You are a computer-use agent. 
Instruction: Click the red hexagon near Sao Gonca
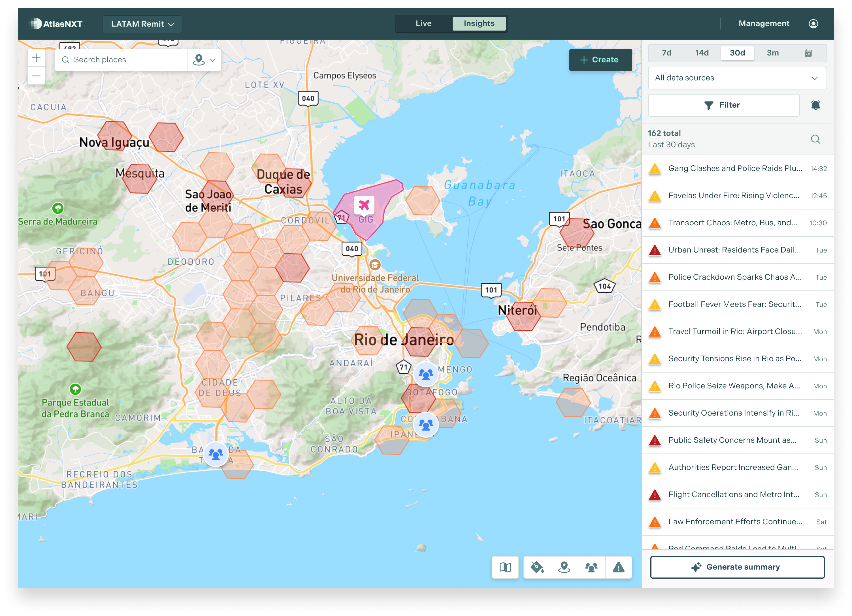[x=576, y=233]
